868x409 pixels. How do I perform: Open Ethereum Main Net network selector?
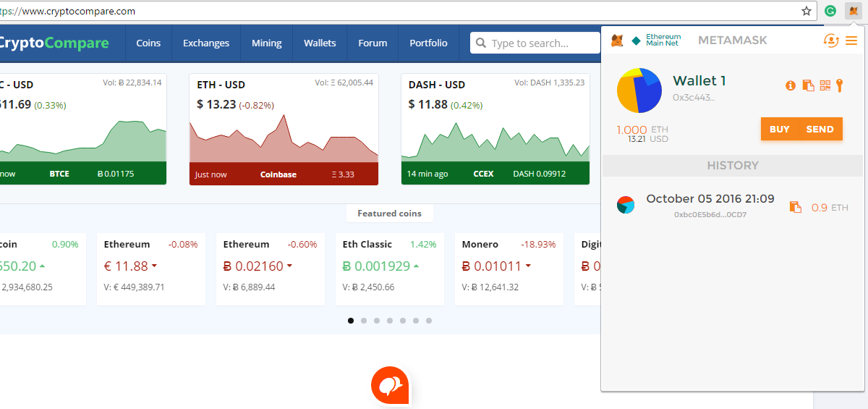(657, 41)
